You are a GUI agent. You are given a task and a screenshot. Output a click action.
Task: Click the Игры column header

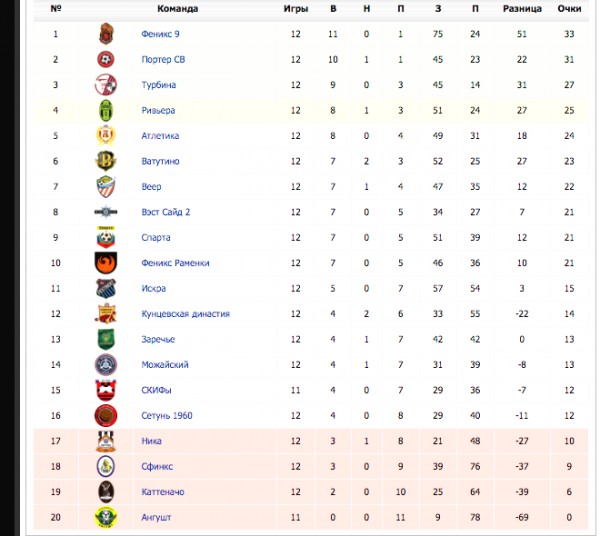tap(295, 9)
